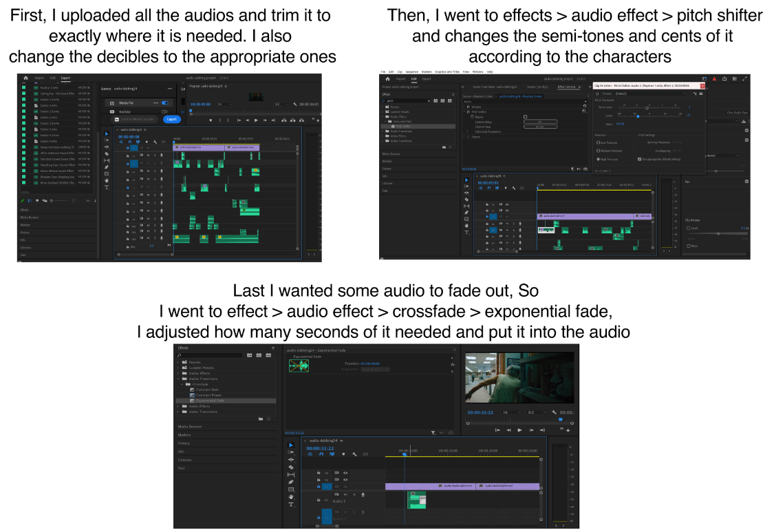
Task: Switch to the Import tab in export screenshot
Action: tap(39, 78)
